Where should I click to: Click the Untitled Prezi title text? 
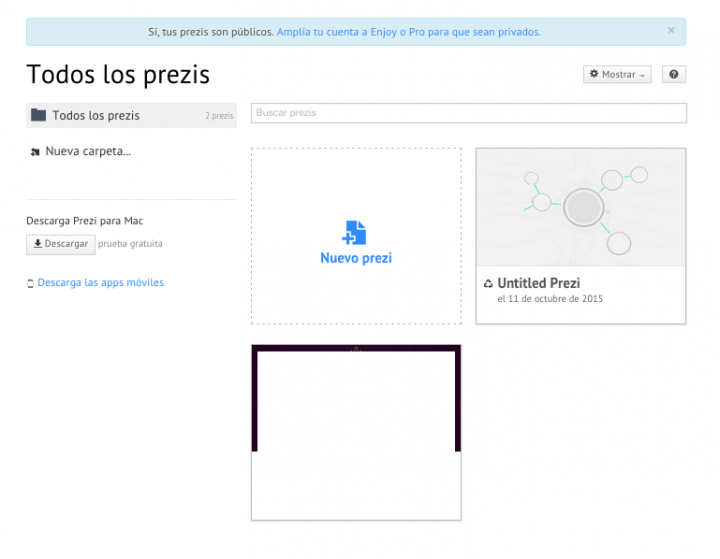(538, 283)
